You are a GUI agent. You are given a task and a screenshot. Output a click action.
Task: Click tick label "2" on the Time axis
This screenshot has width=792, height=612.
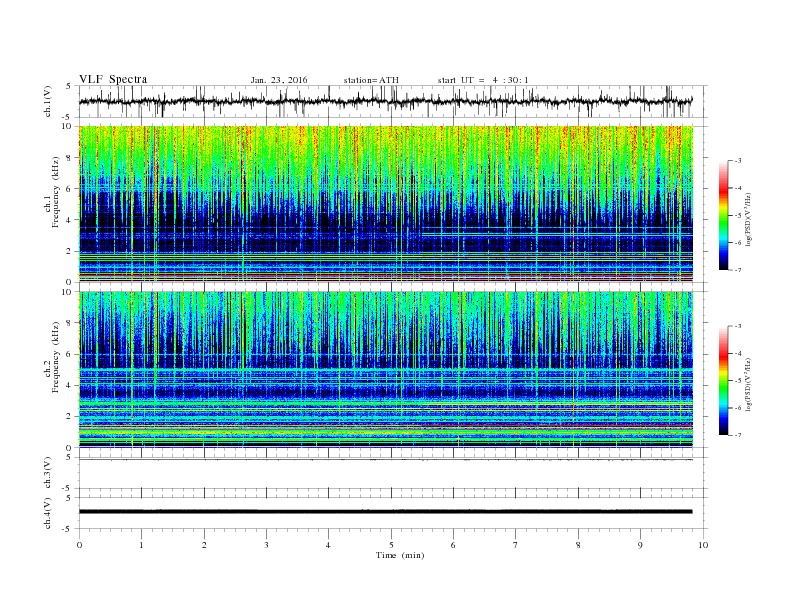tap(204, 545)
